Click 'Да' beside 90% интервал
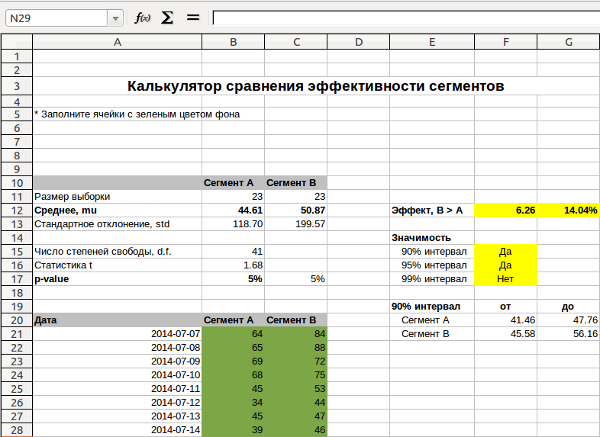 pyautogui.click(x=505, y=252)
